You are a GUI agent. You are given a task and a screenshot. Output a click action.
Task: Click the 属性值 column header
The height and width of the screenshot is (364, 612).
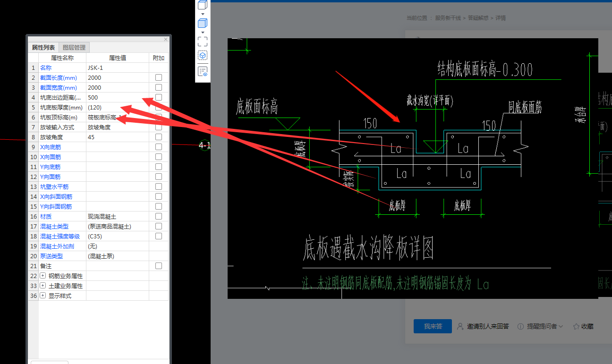point(118,58)
